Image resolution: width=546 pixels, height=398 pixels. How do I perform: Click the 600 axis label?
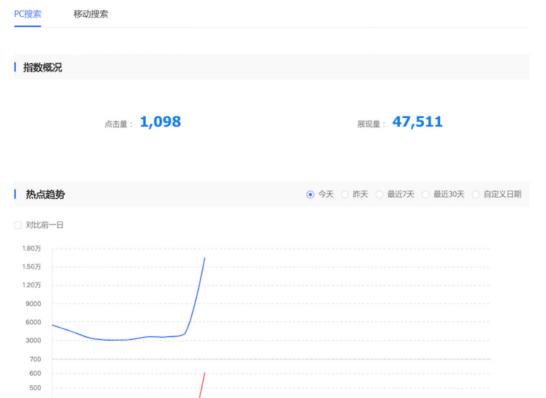[35, 373]
